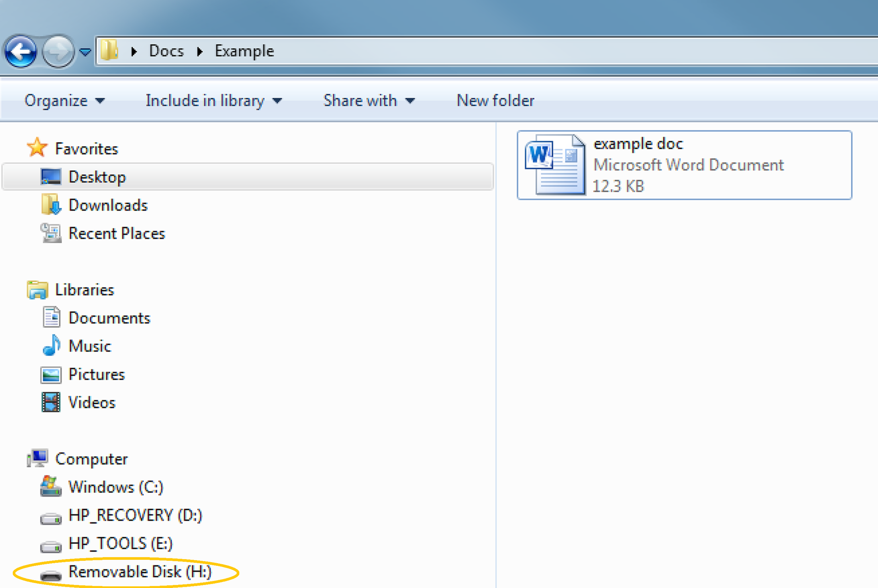Screen dimensions: 878x588
Task: Open the Documents library
Action: point(109,318)
